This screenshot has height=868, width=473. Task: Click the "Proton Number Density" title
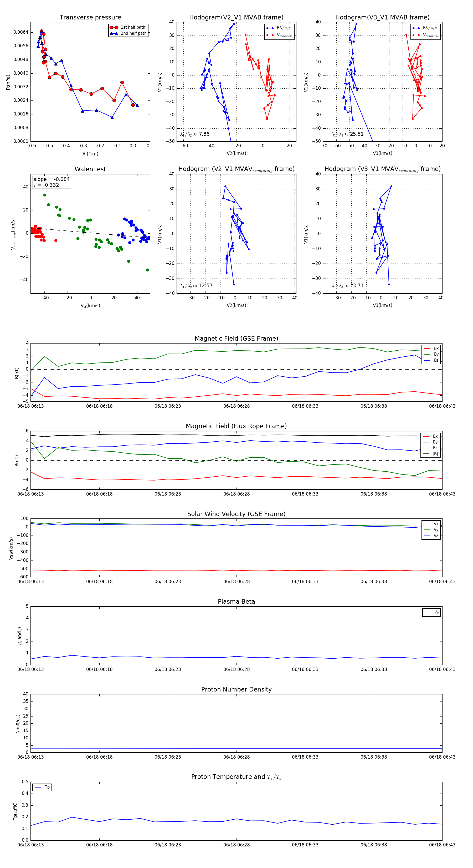(x=236, y=689)
